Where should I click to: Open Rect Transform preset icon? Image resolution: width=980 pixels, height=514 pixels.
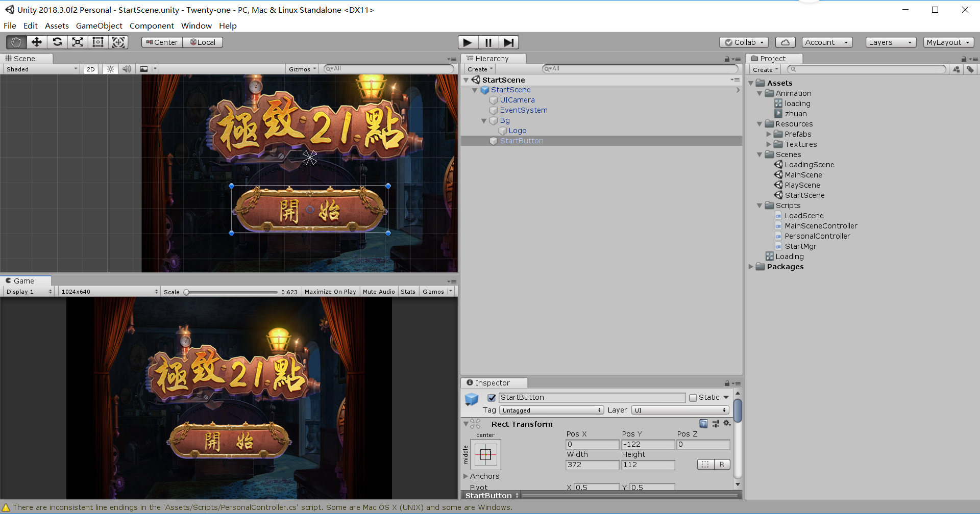(716, 424)
